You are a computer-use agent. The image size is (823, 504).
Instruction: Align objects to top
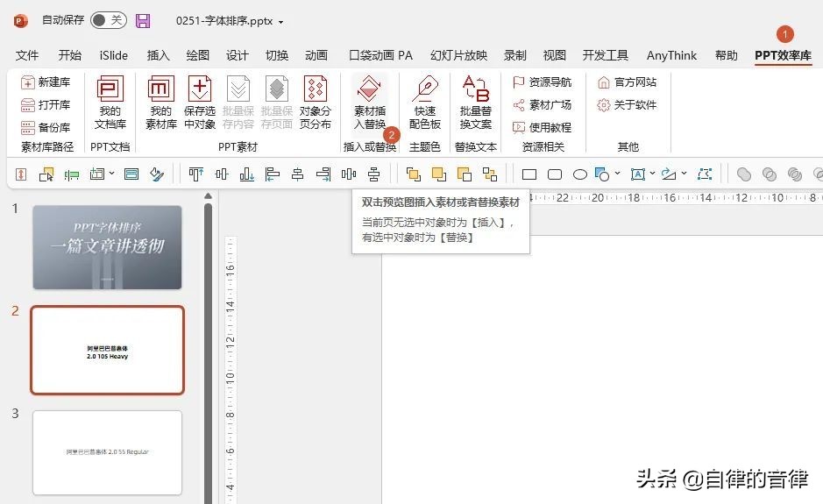pyautogui.click(x=196, y=174)
